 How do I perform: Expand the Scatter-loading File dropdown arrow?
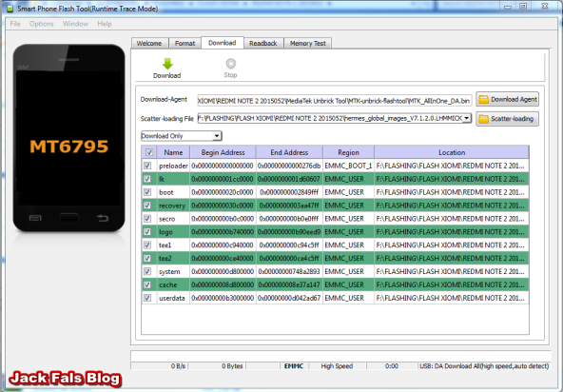coord(466,118)
